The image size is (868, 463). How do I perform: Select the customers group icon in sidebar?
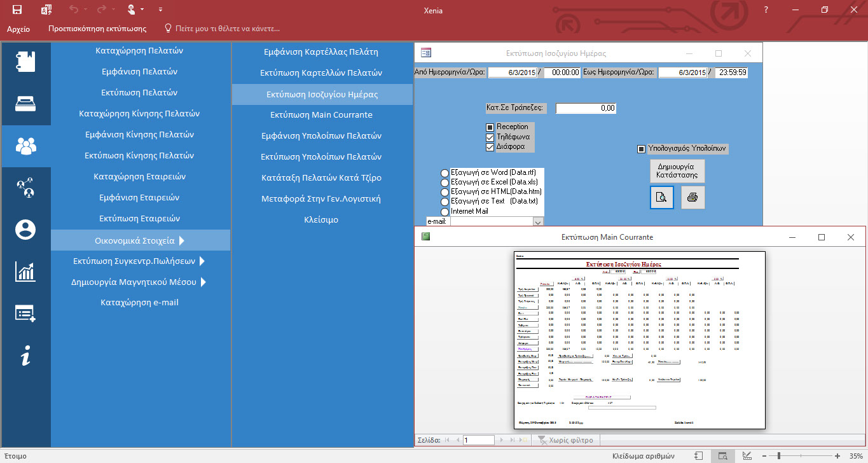(25, 146)
